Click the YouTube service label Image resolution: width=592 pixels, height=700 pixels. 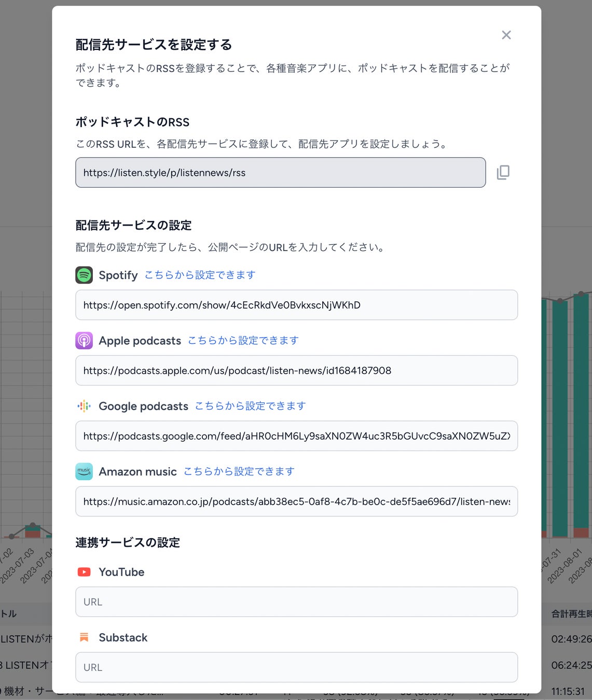(x=122, y=572)
